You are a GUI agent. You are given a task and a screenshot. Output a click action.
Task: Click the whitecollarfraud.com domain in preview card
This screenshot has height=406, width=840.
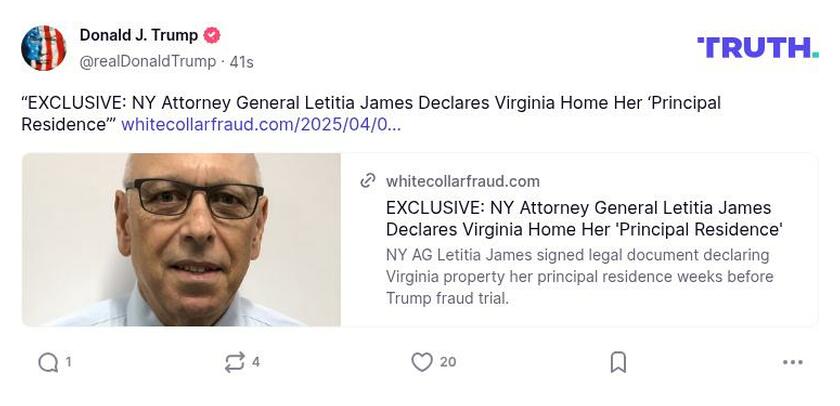pyautogui.click(x=463, y=181)
